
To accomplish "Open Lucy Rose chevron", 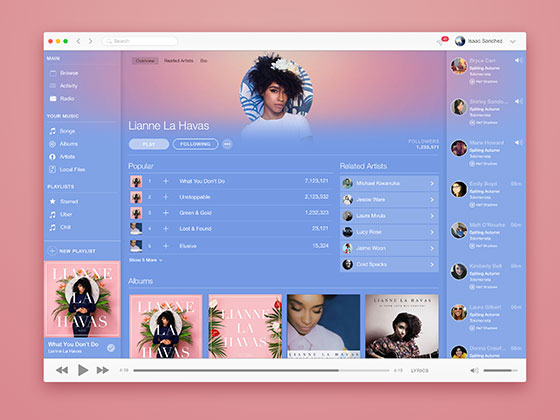I will click(432, 232).
